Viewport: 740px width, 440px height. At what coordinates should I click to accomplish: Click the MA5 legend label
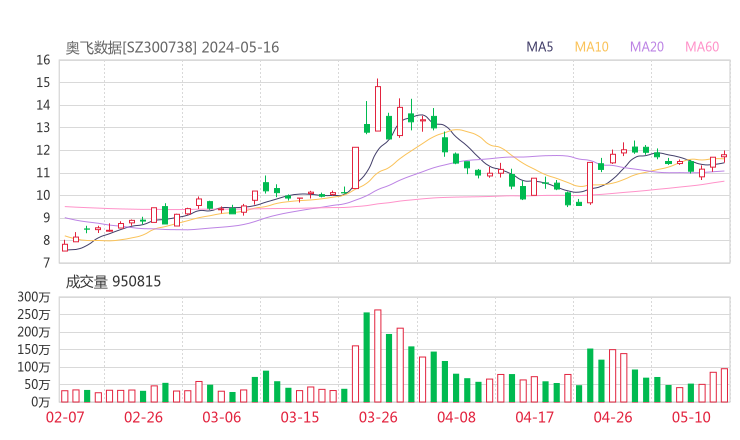[539, 47]
